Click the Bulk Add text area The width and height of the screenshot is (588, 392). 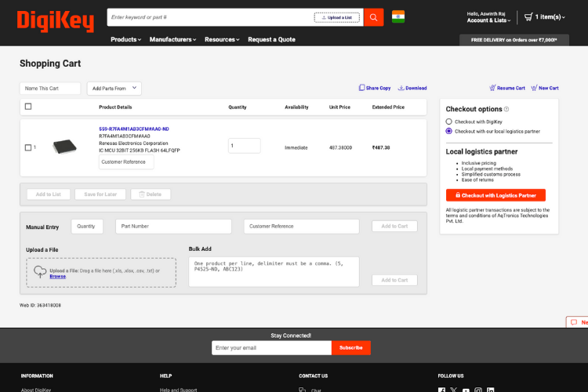tap(274, 272)
